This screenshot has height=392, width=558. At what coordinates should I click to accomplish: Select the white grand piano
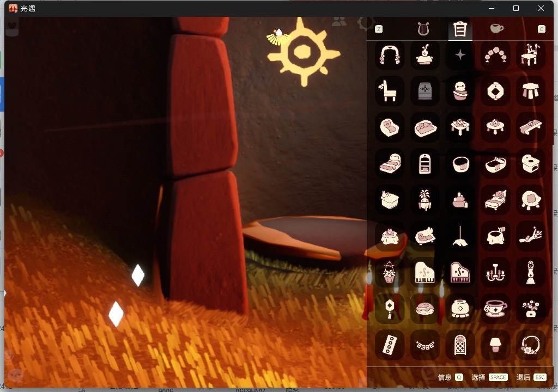[x=425, y=272]
